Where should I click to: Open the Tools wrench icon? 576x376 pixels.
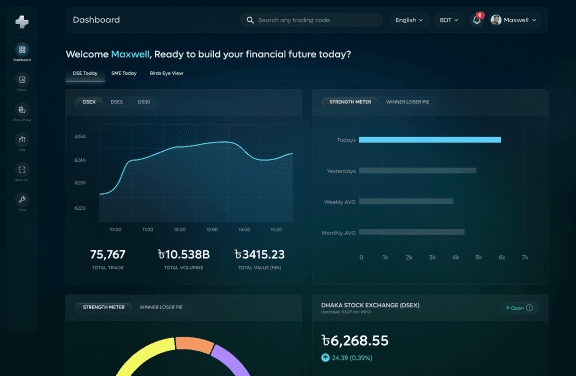[22, 200]
